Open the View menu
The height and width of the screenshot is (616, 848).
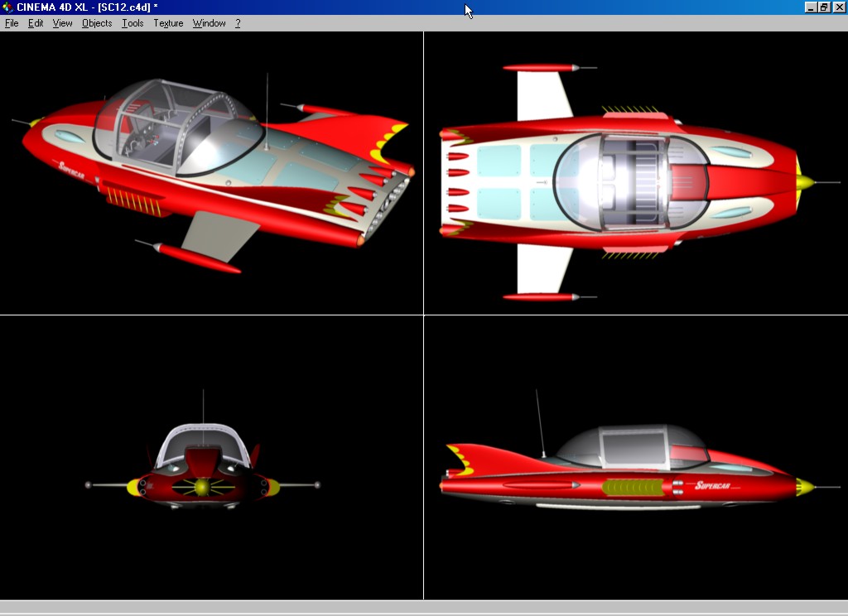(62, 23)
